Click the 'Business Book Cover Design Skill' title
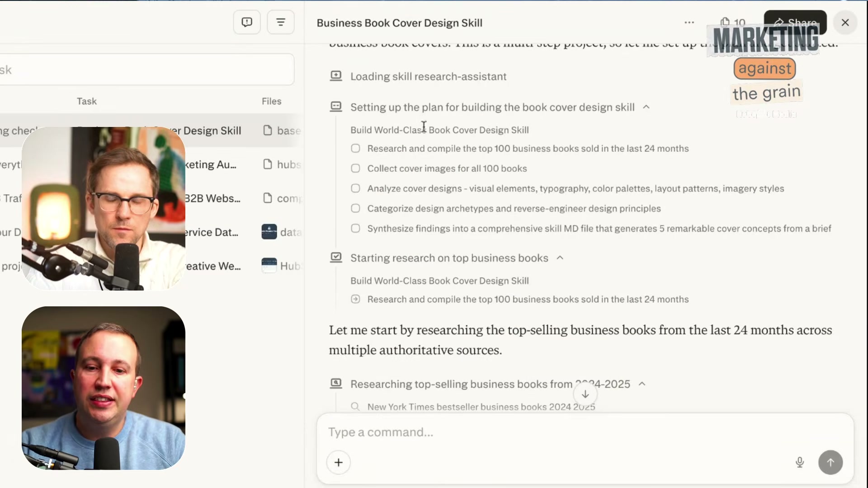 click(399, 23)
